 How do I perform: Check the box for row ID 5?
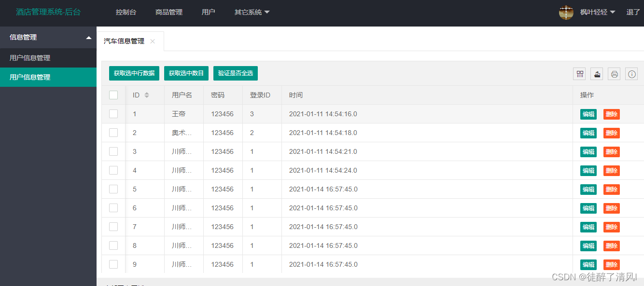[113, 189]
